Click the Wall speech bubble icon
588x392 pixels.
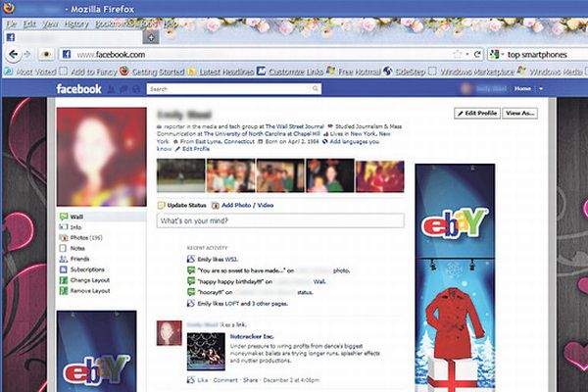64,217
